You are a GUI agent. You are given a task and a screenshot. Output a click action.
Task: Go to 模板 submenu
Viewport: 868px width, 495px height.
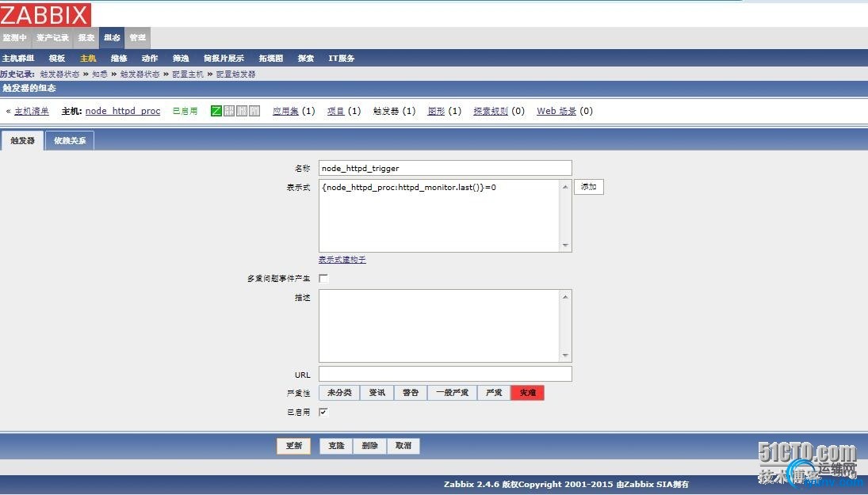[x=57, y=58]
